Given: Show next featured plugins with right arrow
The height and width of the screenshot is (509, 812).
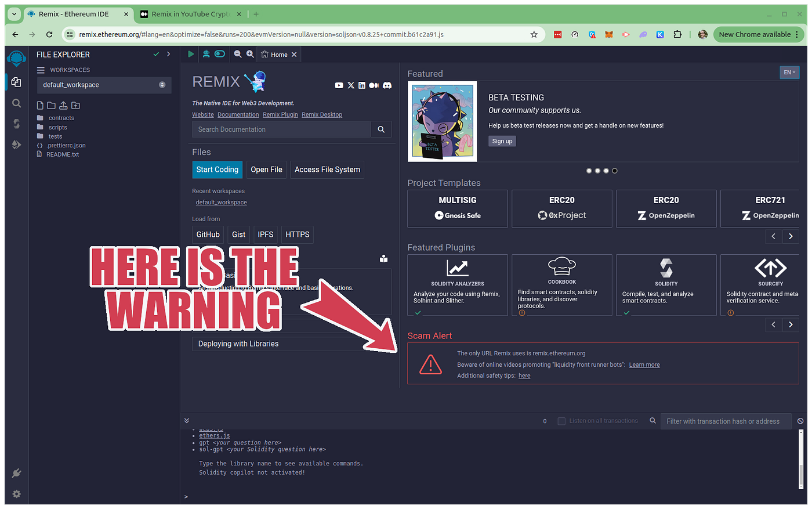Looking at the screenshot, I should point(791,324).
